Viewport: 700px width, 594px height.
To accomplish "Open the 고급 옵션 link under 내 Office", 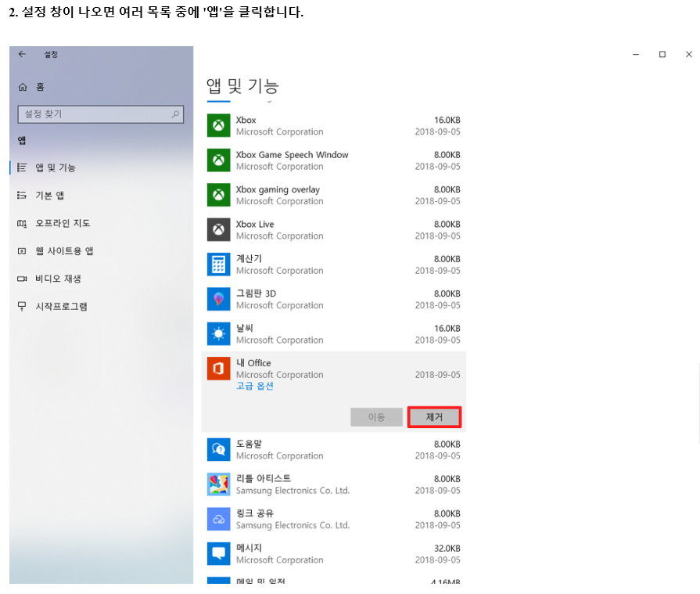I will click(x=254, y=386).
